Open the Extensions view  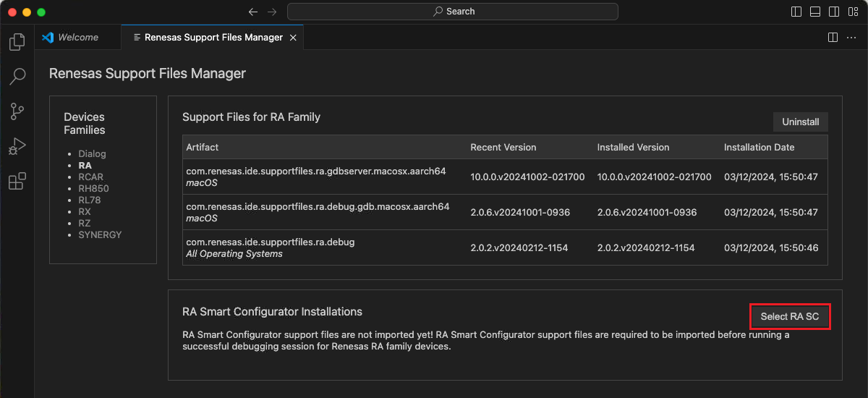17,181
